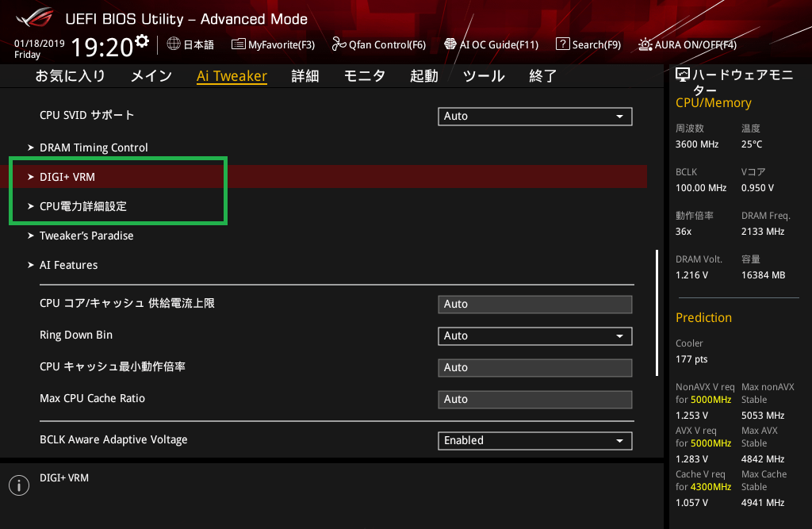The height and width of the screenshot is (529, 812).
Task: Click Max CPU Cache Ratio input field
Action: (535, 400)
